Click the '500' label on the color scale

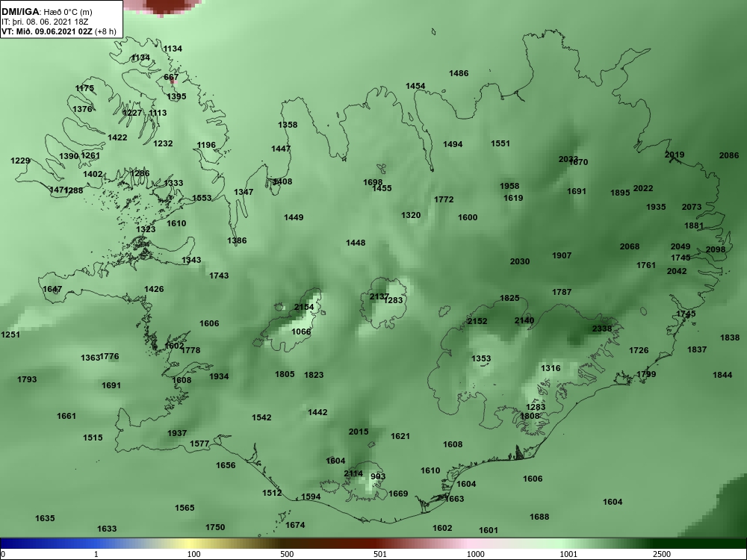click(x=287, y=554)
